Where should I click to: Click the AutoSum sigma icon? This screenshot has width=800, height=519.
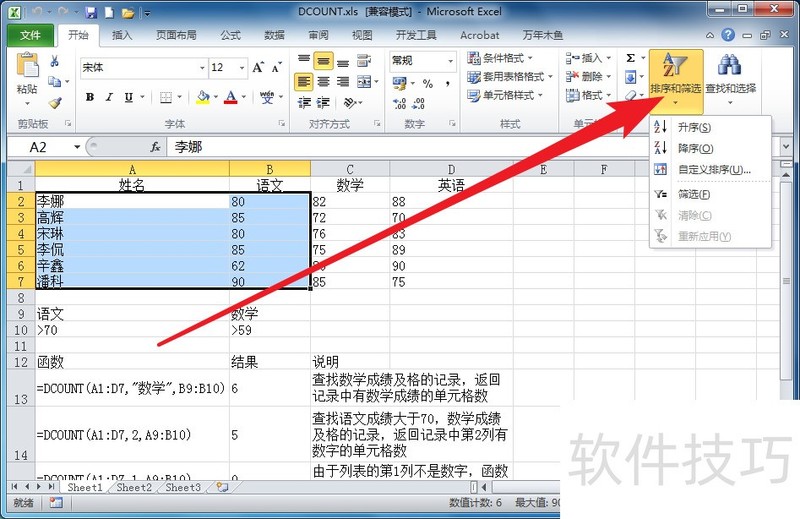(631, 58)
